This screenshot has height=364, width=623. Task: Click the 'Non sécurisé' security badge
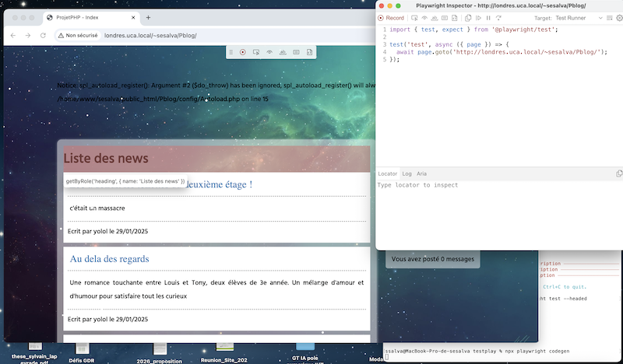click(x=78, y=35)
